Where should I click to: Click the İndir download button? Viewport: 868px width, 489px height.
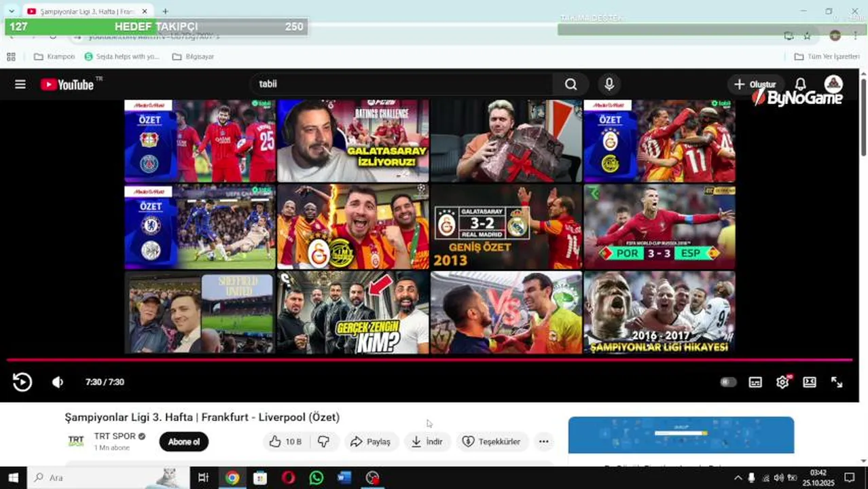pyautogui.click(x=427, y=441)
